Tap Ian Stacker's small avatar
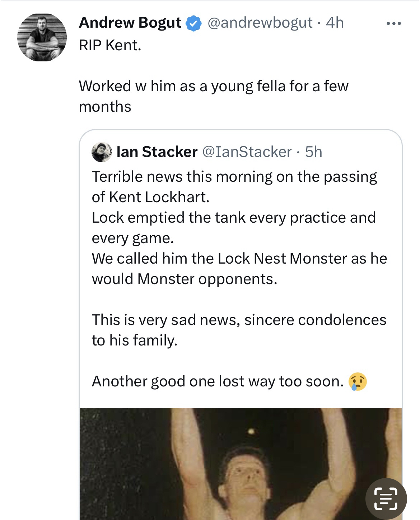420x520 pixels. coord(102,152)
